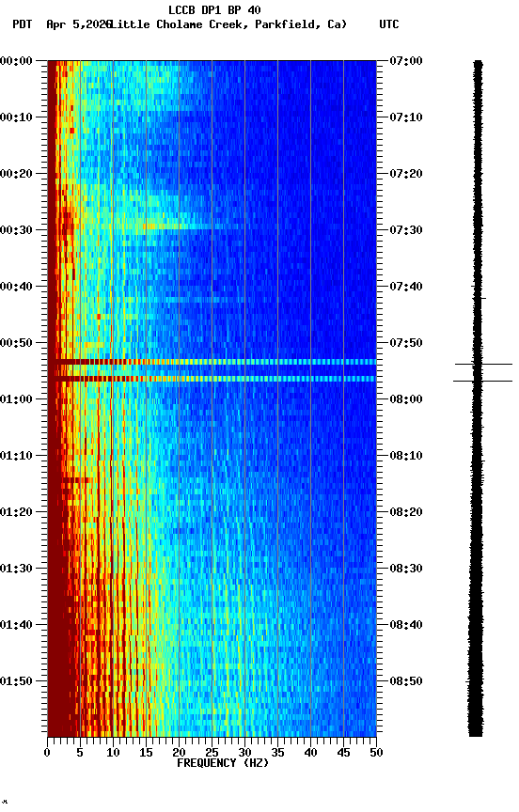Click the '45' frequency axis tick label
Viewport: 519px width, 812px height.
pos(343,753)
